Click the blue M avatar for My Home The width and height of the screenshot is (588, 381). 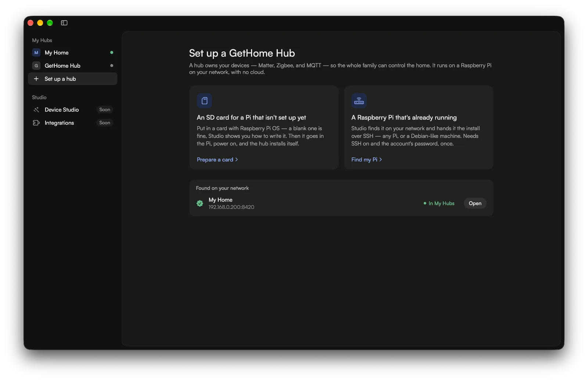pyautogui.click(x=36, y=53)
